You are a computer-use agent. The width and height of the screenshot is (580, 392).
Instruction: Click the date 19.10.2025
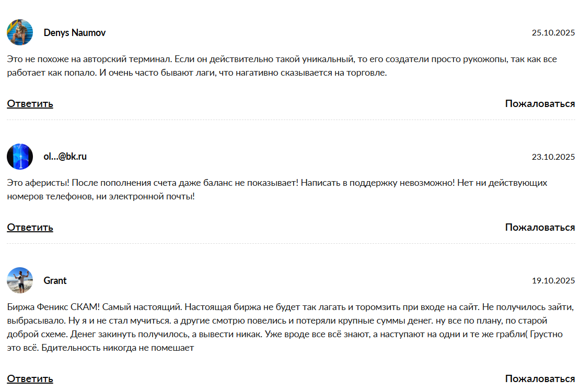click(x=553, y=281)
